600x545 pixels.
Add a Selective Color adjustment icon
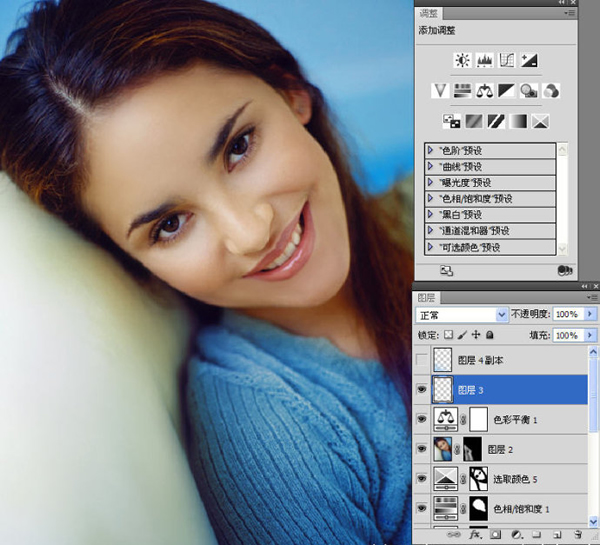tap(540, 122)
